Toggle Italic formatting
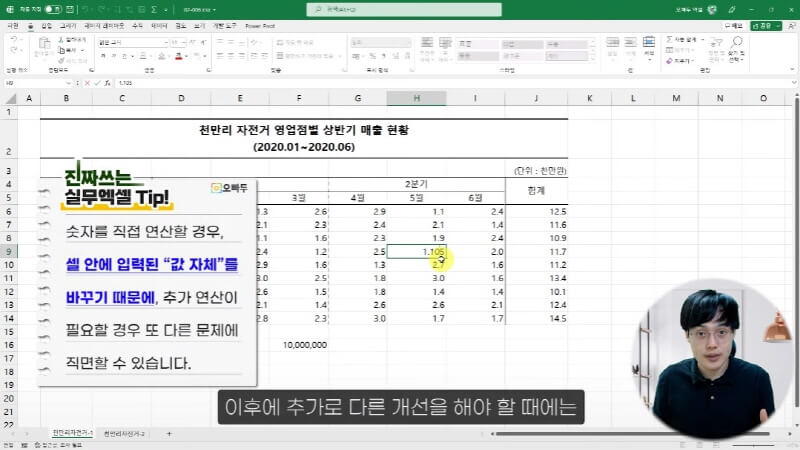 [x=114, y=56]
